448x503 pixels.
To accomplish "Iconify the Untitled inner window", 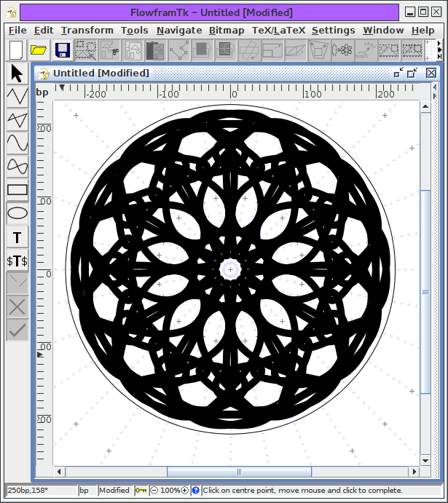I will pos(398,73).
